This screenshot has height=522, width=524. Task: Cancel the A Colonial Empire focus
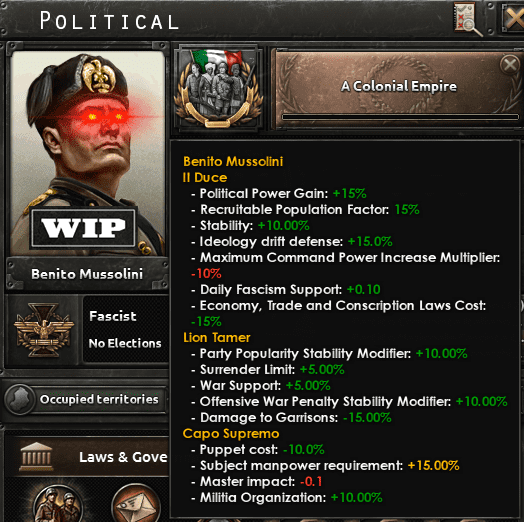click(x=510, y=64)
